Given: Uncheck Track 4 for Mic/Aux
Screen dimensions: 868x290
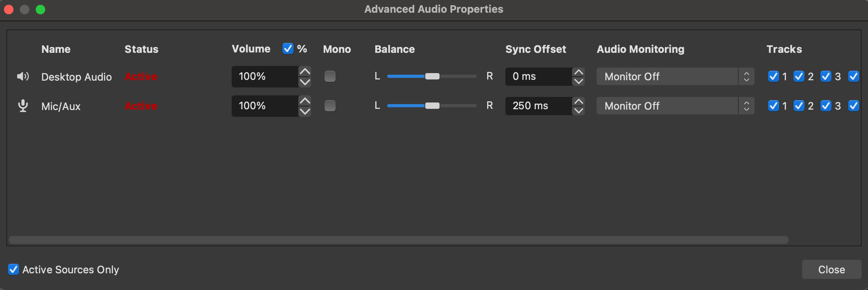Looking at the screenshot, I should [x=854, y=106].
